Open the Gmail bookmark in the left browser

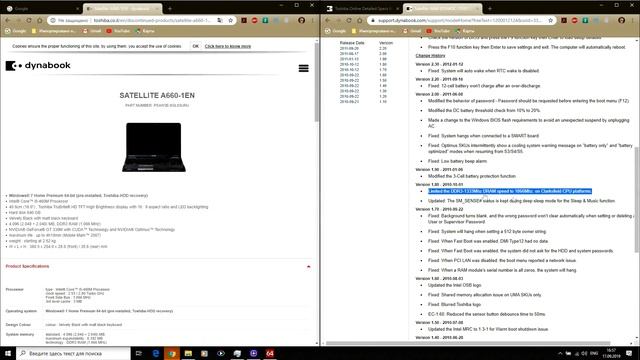[x=92, y=31]
